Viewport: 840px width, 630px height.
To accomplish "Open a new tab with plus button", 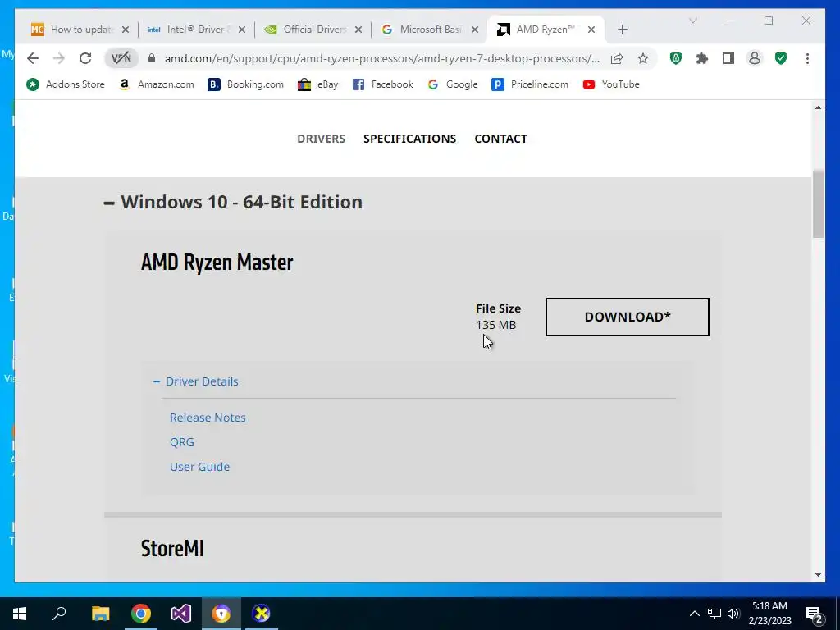I will [622, 30].
